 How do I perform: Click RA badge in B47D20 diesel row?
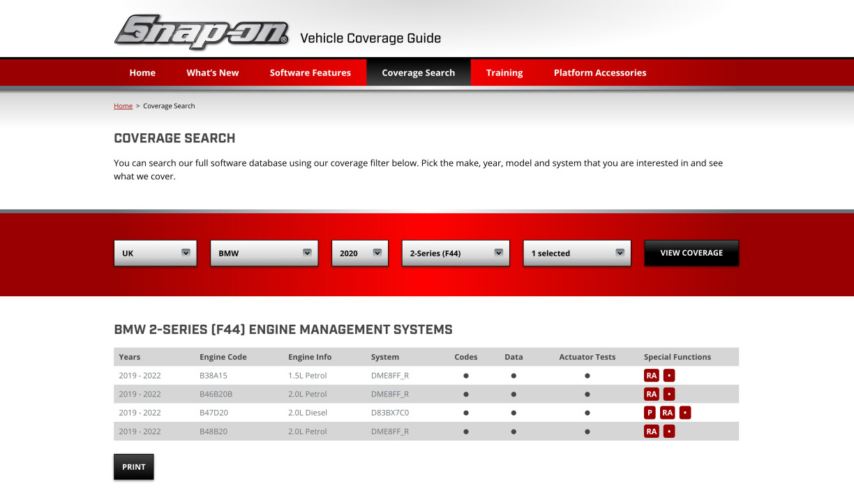[x=668, y=413]
